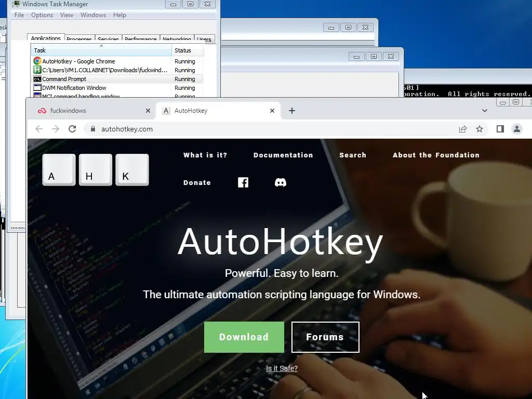
Task: Click the fuckwindows tab favicon
Action: (42, 111)
